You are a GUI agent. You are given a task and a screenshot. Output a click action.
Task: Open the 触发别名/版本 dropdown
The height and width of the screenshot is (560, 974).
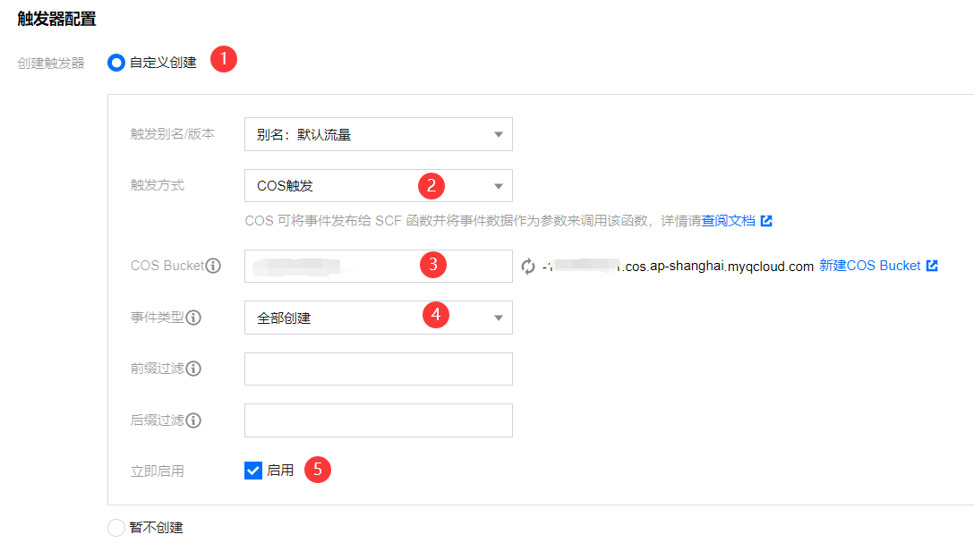(378, 134)
